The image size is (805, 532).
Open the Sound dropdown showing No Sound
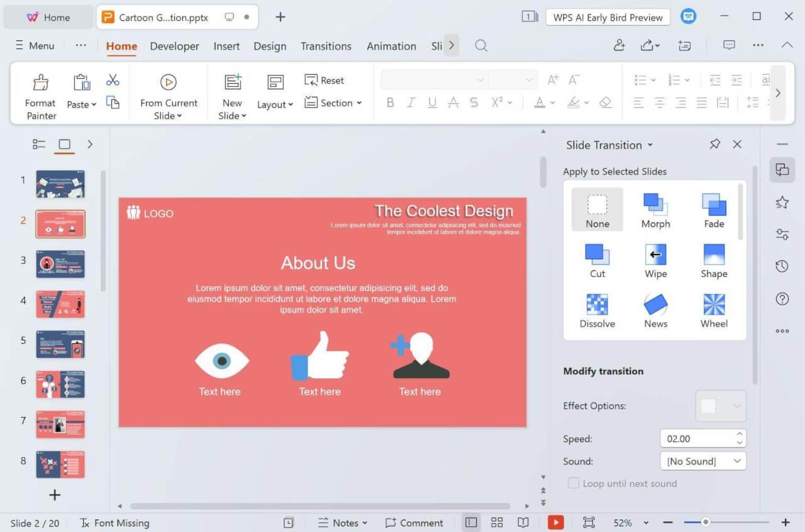click(x=702, y=461)
